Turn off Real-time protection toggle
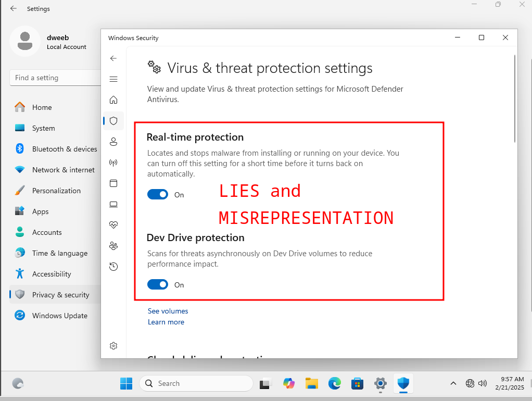This screenshot has width=532, height=401. (158, 195)
